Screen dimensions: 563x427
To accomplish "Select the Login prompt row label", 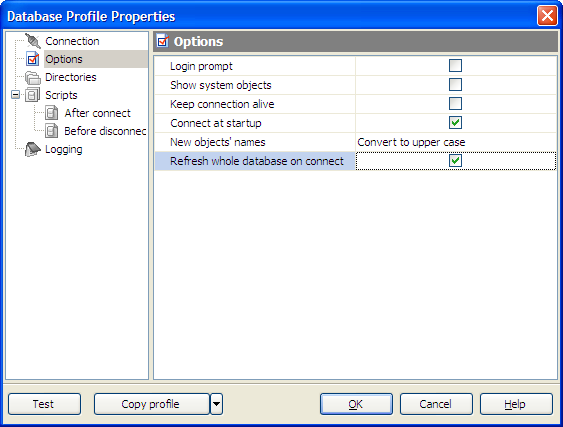I will 201,66.
